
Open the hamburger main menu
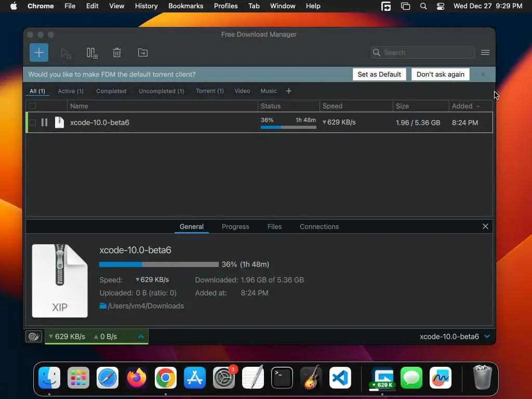[485, 52]
